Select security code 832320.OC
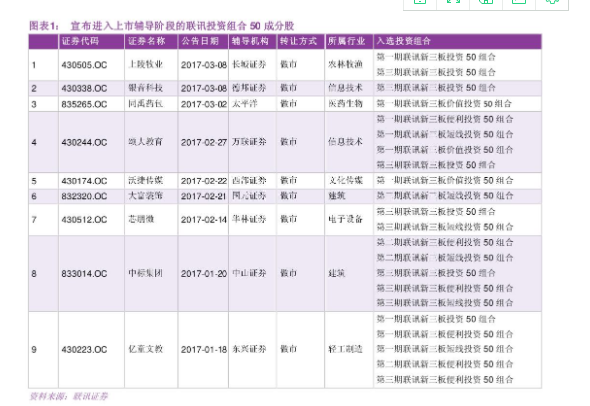Screen dimensions: 590x406 pyautogui.click(x=84, y=196)
